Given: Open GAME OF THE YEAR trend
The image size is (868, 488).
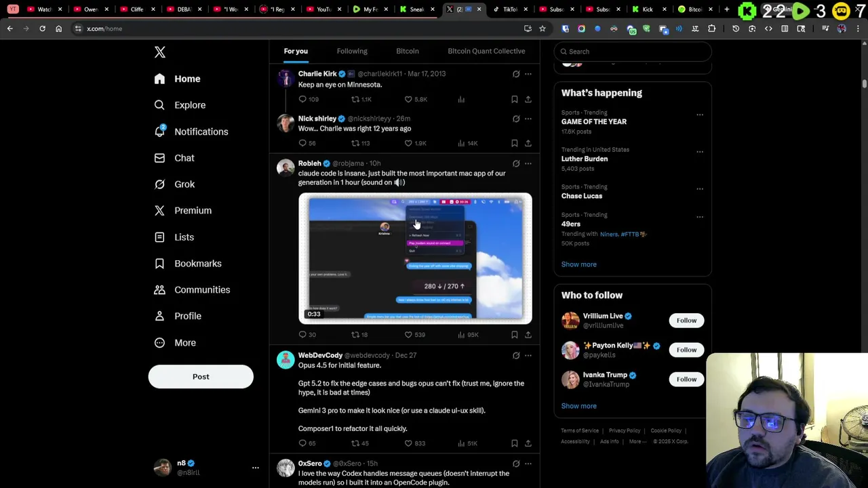Looking at the screenshot, I should pos(594,122).
